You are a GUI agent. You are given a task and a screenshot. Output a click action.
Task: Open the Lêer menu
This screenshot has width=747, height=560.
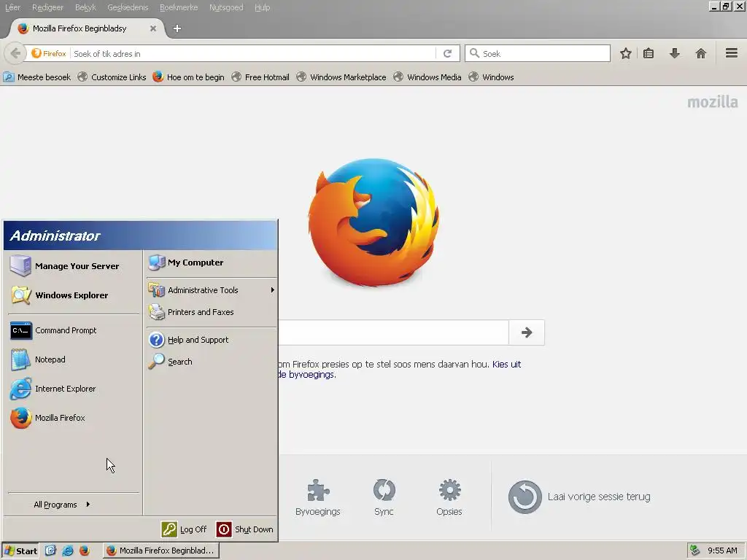point(13,7)
